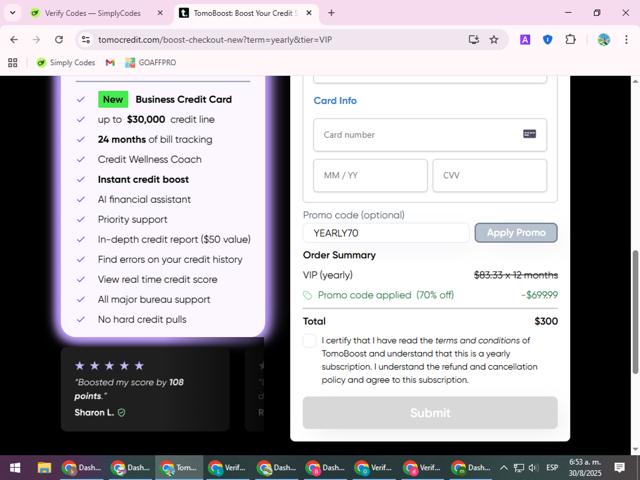Click the Apply Promo button
The image size is (640, 480).
coord(516,233)
